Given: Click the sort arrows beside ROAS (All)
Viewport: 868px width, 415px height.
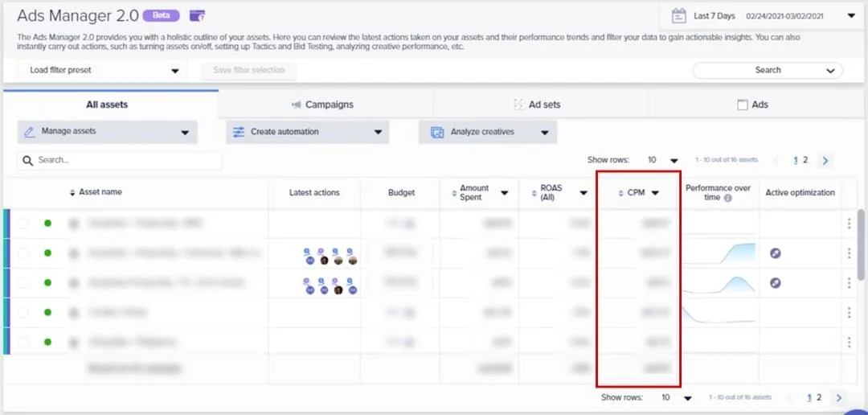Looking at the screenshot, I should pos(534,192).
